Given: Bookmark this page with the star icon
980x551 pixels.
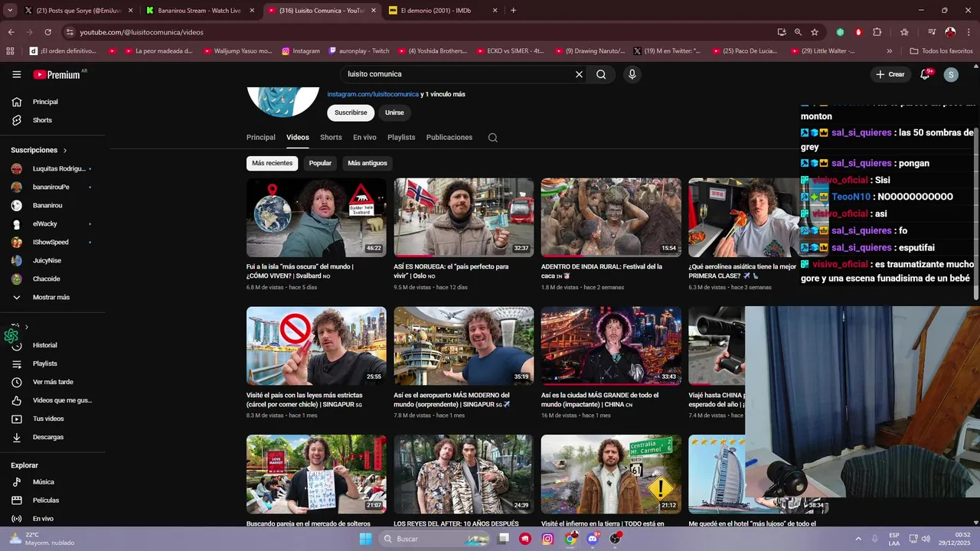Looking at the screenshot, I should [815, 32].
